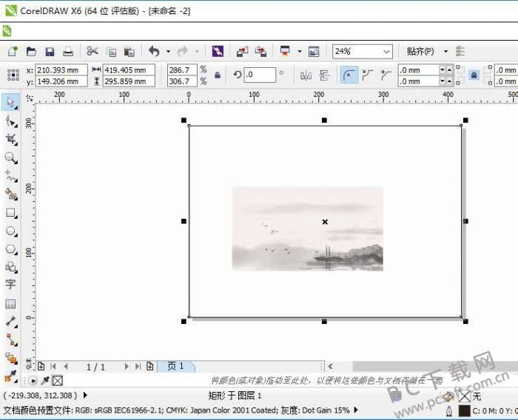This screenshot has height=420, width=518.
Task: Click the Cut scissors icon
Action: (92, 51)
